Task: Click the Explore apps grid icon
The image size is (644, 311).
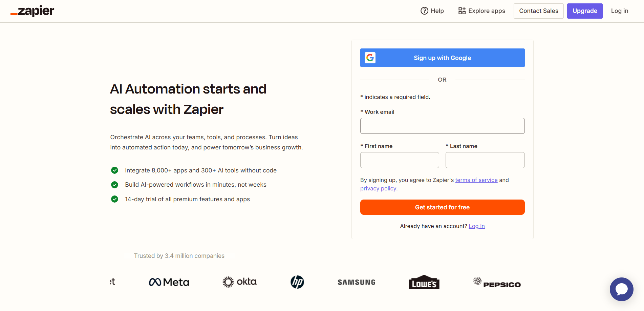Action: [x=462, y=11]
